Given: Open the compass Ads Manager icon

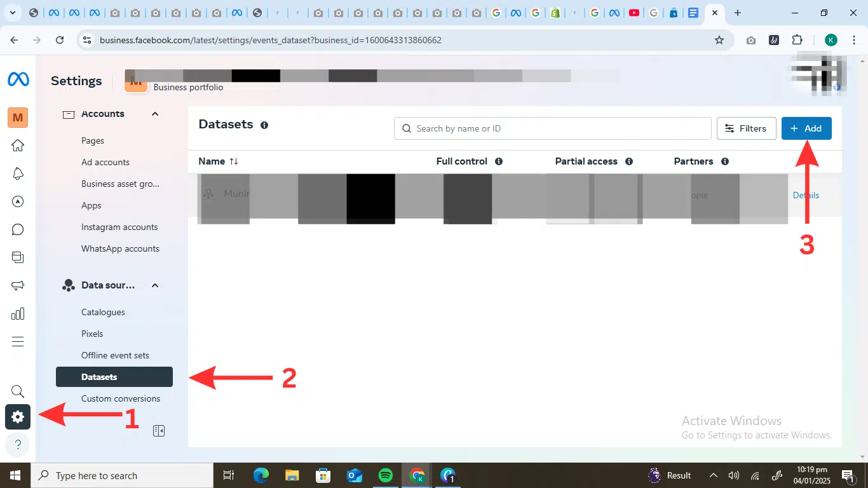Looking at the screenshot, I should (x=18, y=201).
